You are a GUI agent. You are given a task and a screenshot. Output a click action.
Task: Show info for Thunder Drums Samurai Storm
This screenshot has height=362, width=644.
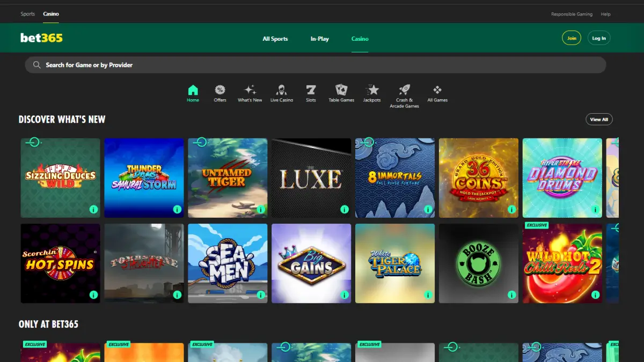click(x=177, y=209)
